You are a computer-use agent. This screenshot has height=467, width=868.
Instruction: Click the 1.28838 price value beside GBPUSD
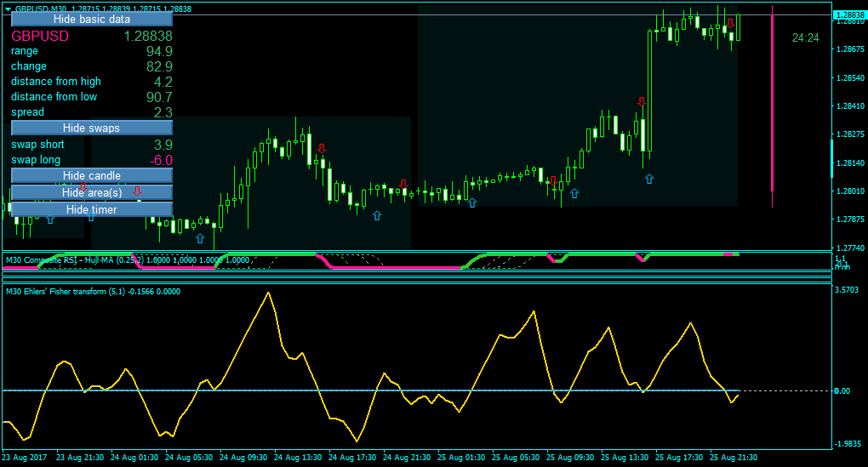pos(148,36)
